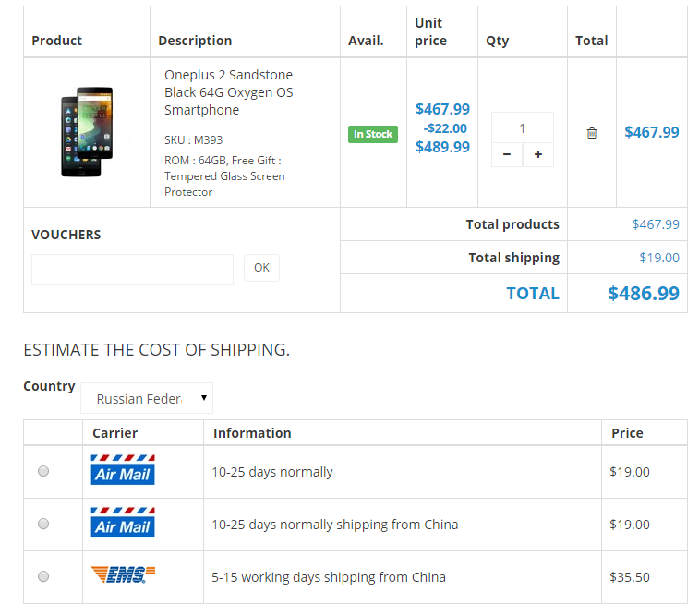The height and width of the screenshot is (616, 699).
Task: Click the Unit price column header
Action: tap(430, 31)
